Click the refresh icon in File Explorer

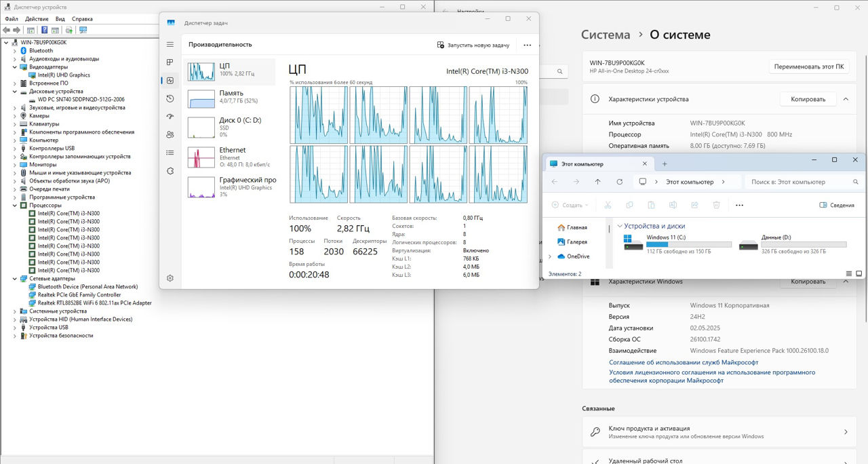pos(619,182)
